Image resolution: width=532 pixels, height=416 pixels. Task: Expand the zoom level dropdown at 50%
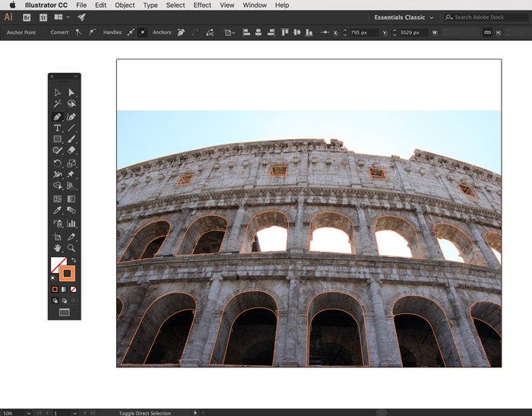pyautogui.click(x=29, y=412)
